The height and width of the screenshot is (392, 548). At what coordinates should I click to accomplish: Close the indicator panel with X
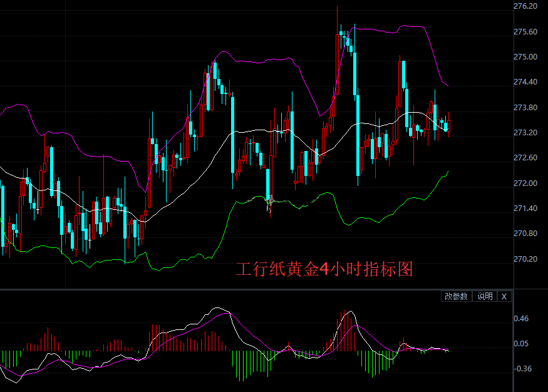point(504,296)
